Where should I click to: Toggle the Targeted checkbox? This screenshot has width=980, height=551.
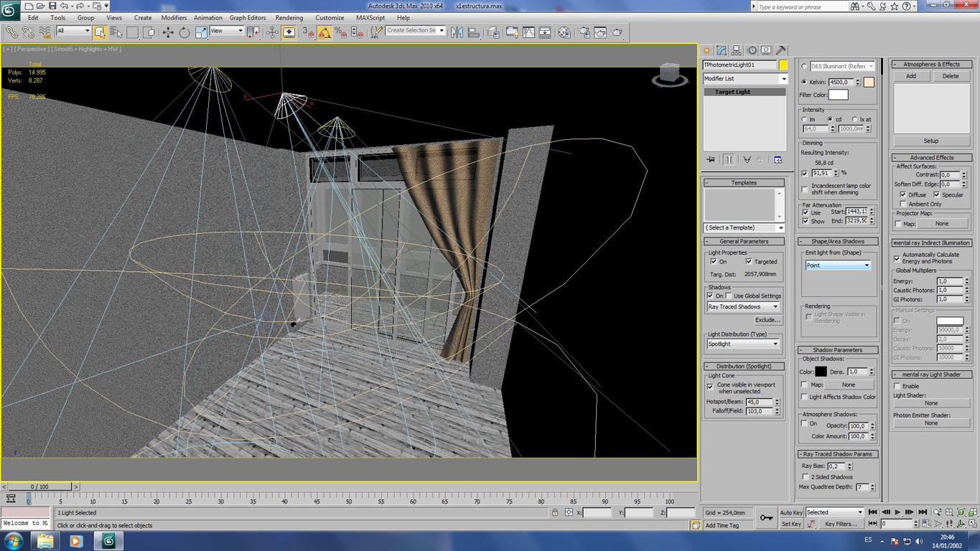coord(749,262)
